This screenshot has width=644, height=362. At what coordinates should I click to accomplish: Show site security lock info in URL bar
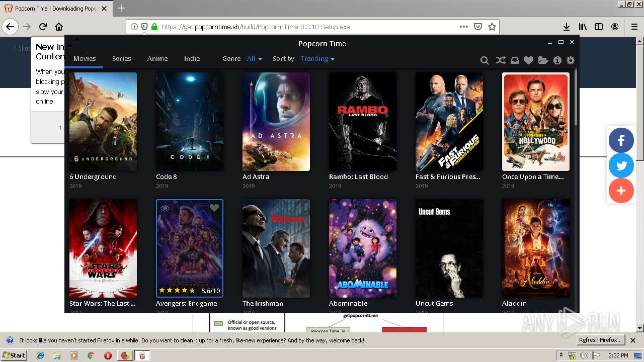tap(154, 27)
